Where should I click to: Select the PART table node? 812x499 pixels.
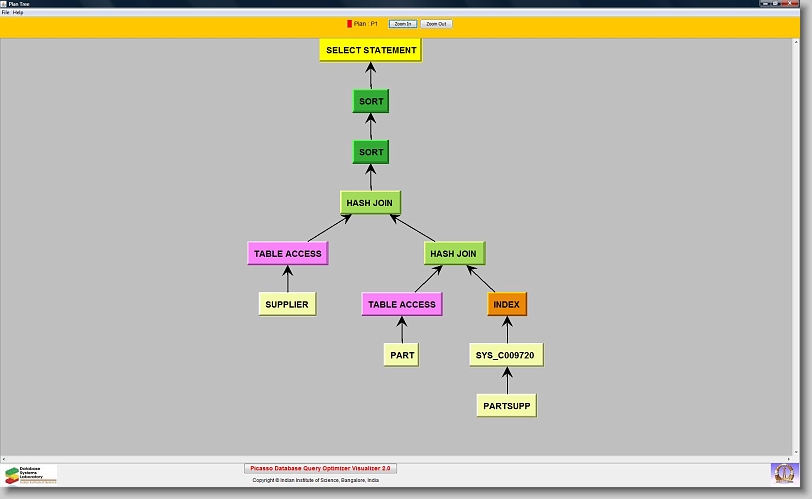402,355
